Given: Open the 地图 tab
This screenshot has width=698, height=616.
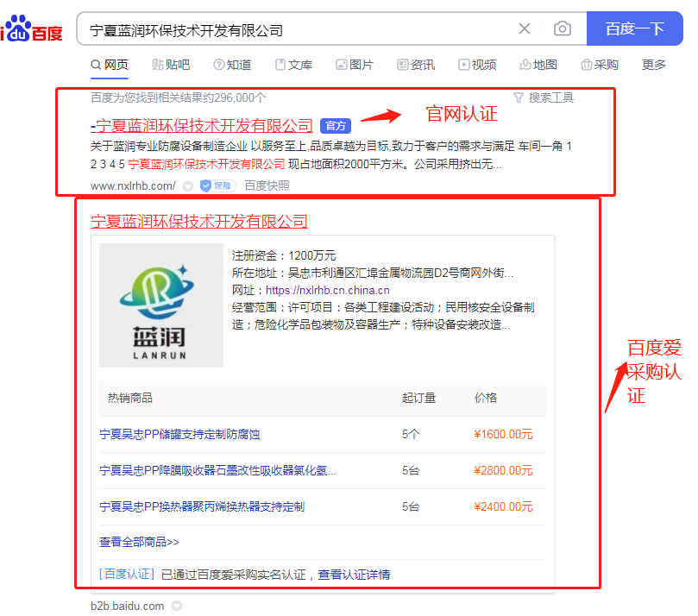Looking at the screenshot, I should 538,65.
